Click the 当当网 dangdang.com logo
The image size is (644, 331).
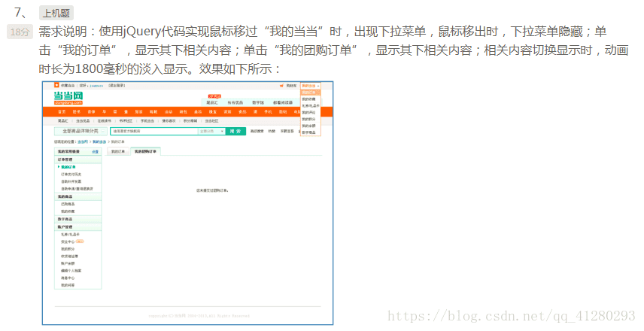point(68,98)
